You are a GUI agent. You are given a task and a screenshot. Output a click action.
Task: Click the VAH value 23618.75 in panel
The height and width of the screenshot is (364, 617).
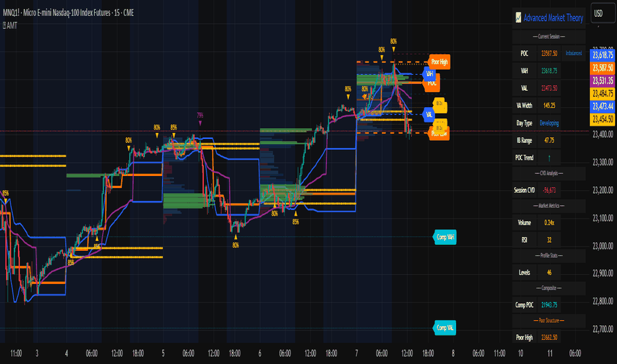[x=549, y=71]
